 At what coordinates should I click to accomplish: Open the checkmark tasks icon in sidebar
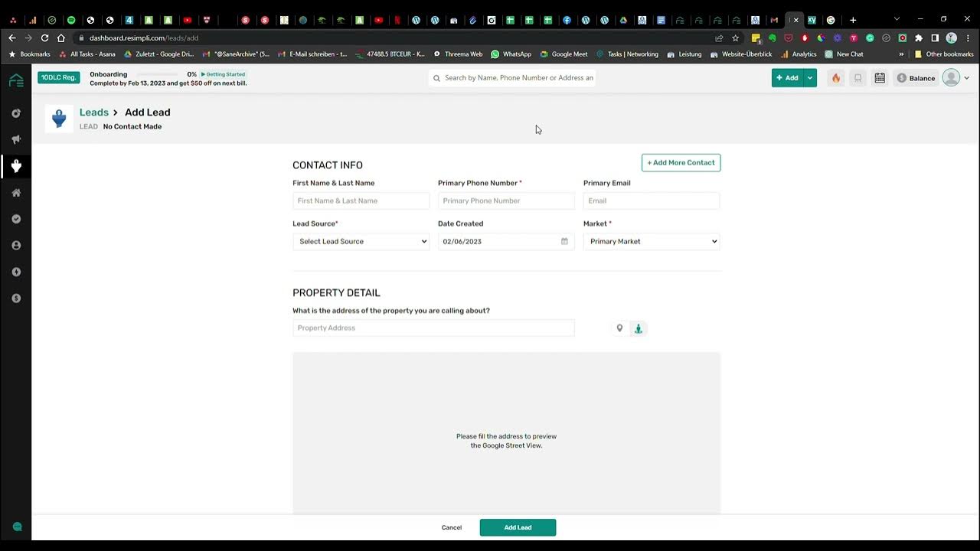click(16, 219)
